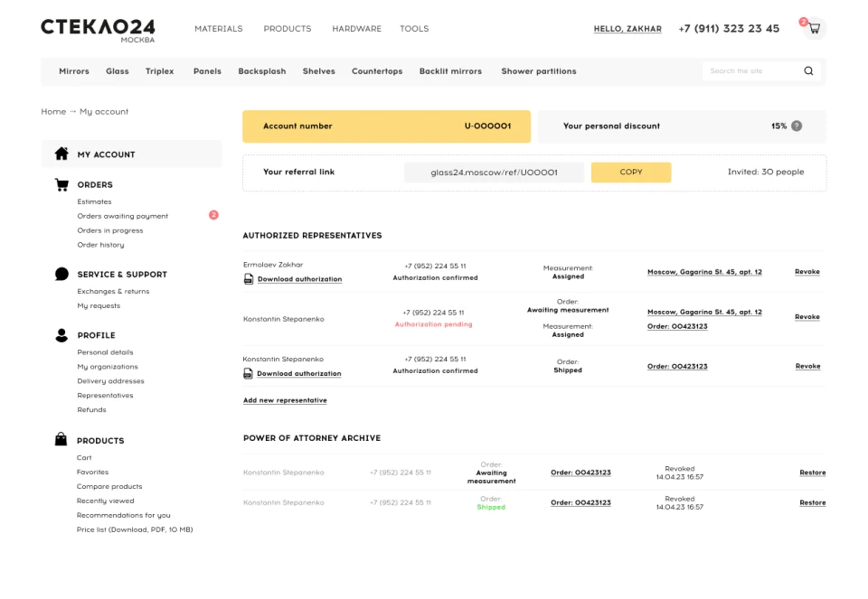Open Favorites
Viewport: 868px width, 599px height.
(92, 473)
